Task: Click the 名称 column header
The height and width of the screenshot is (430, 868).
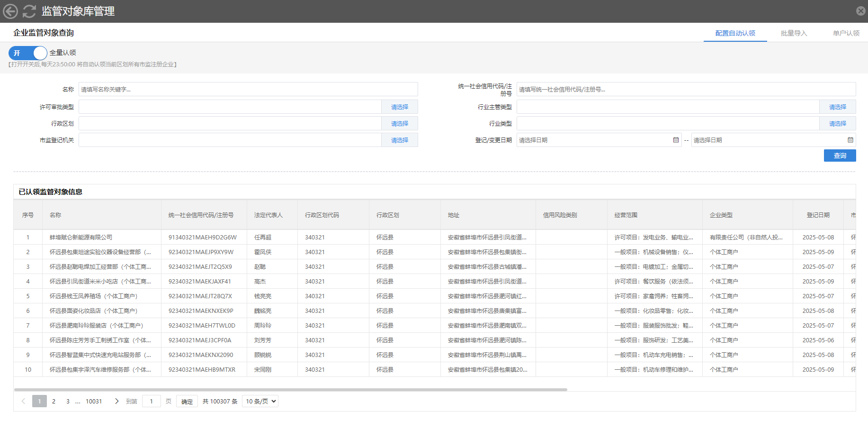Action: (102, 215)
